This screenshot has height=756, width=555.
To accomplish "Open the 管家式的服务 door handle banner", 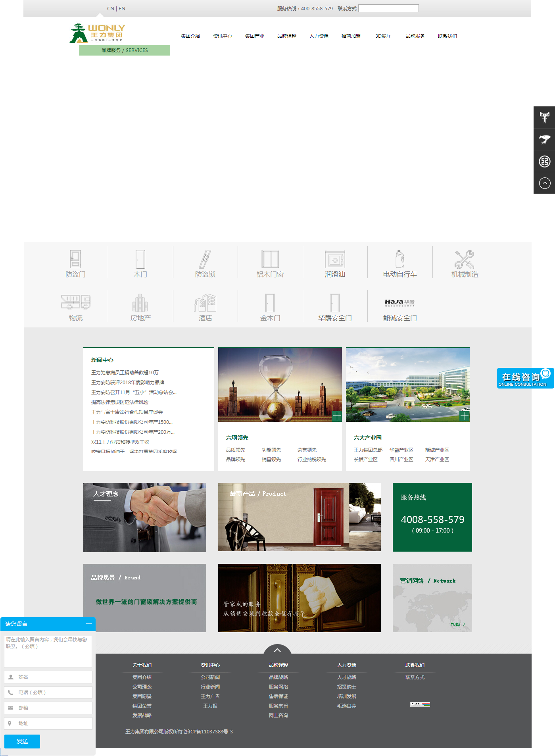I will 300,598.
